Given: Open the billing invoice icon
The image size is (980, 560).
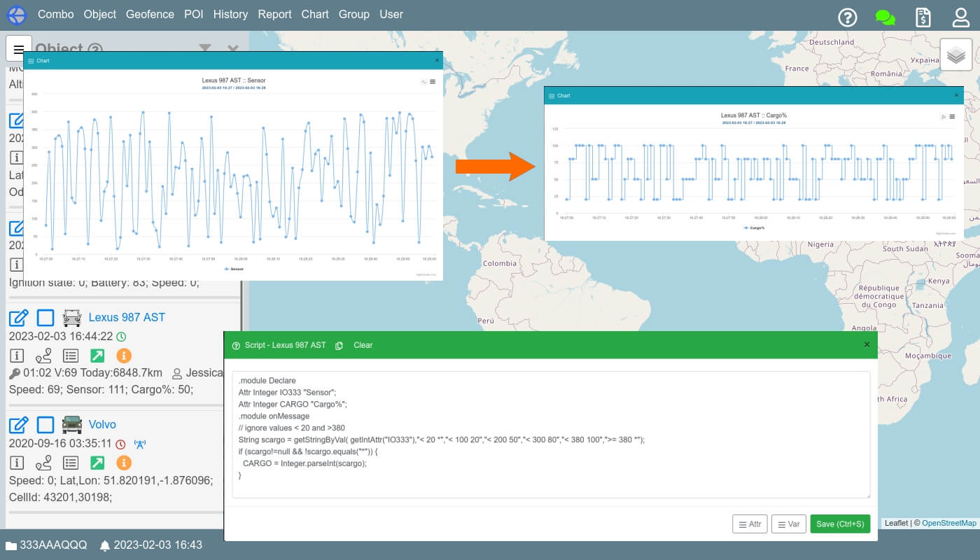Looking at the screenshot, I should [x=923, y=17].
